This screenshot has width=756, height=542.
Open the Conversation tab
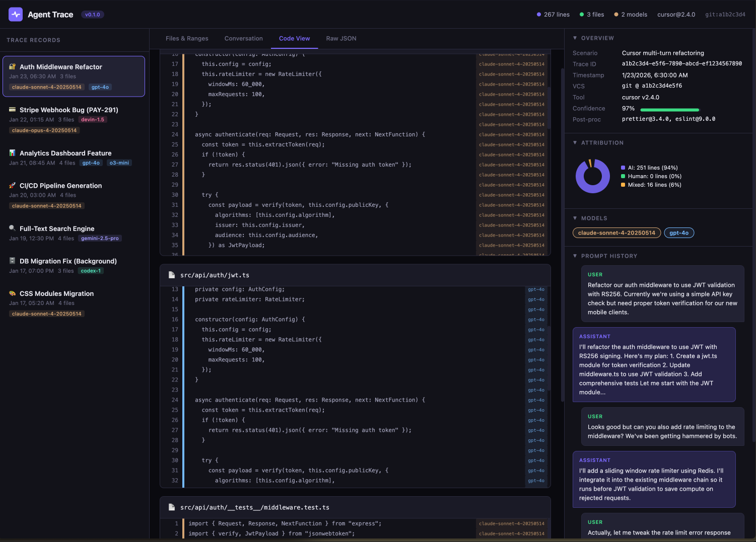[243, 39]
